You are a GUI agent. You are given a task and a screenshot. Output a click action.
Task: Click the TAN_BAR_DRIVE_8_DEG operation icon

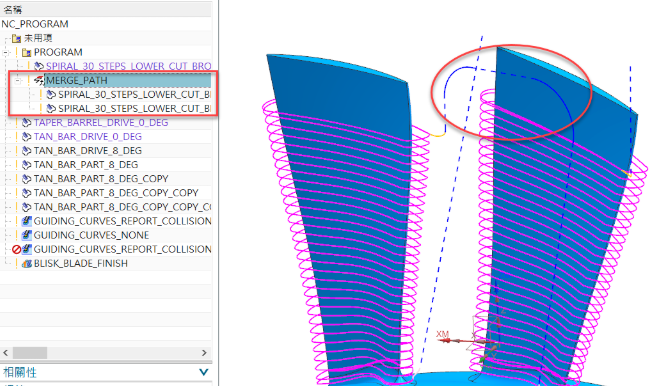(26, 151)
